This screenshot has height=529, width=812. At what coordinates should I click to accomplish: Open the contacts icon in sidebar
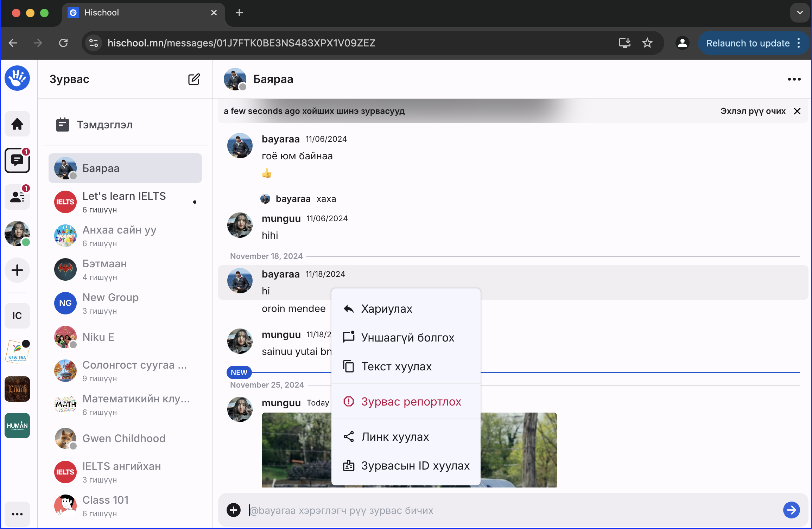[x=17, y=197]
